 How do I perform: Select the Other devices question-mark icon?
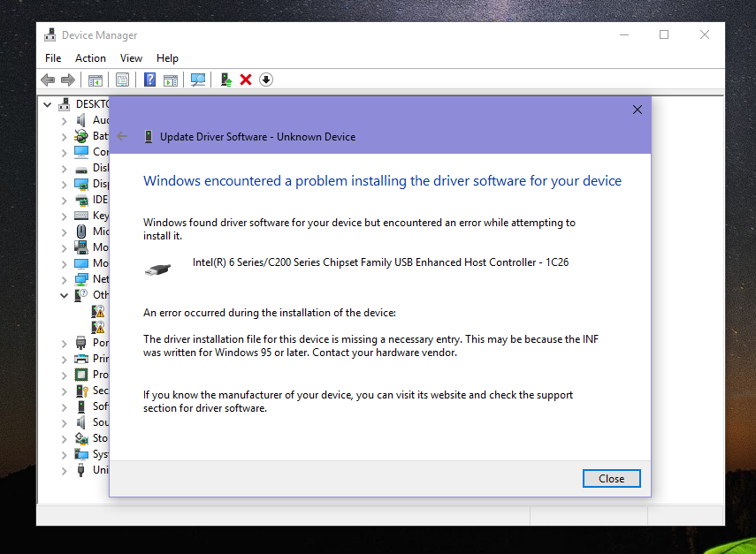[81, 295]
